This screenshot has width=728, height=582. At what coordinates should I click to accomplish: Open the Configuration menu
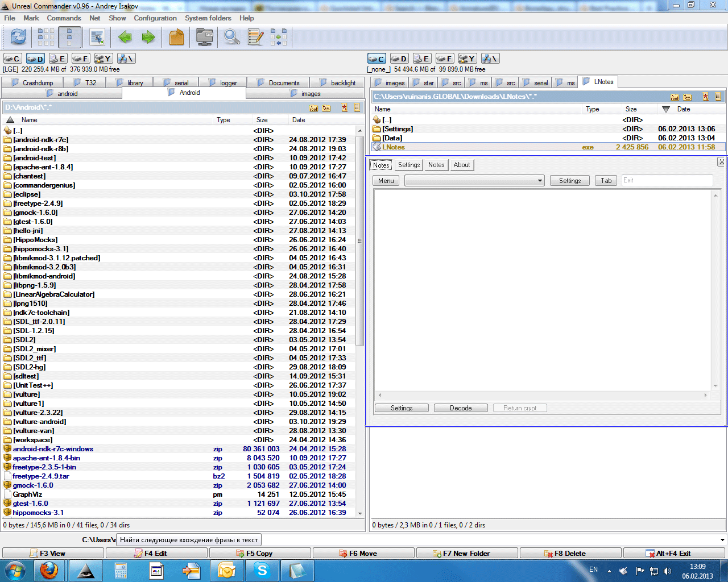[155, 18]
